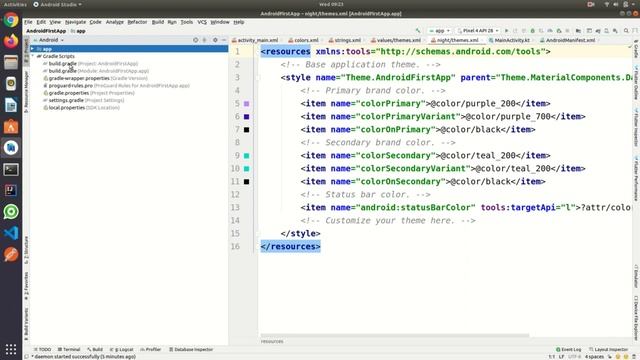Switch to the strings.xml tab

[345, 40]
